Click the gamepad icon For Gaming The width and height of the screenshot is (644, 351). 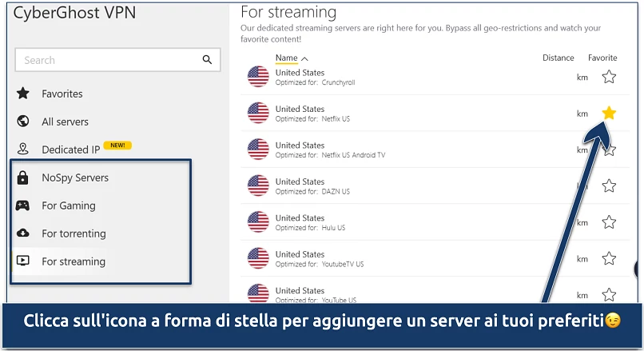click(22, 205)
